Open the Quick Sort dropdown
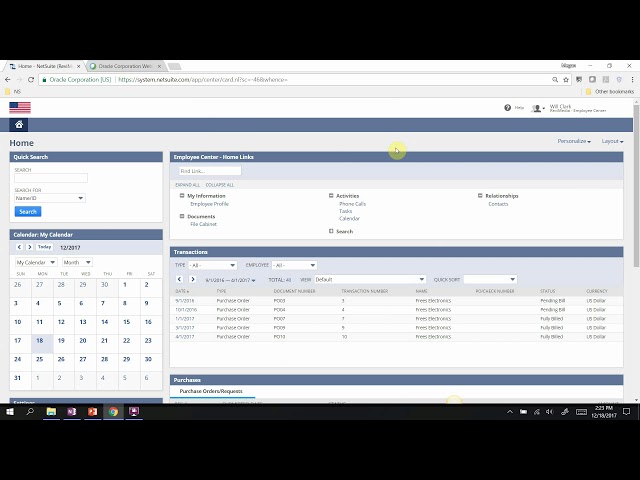The image size is (640, 480). 490,279
